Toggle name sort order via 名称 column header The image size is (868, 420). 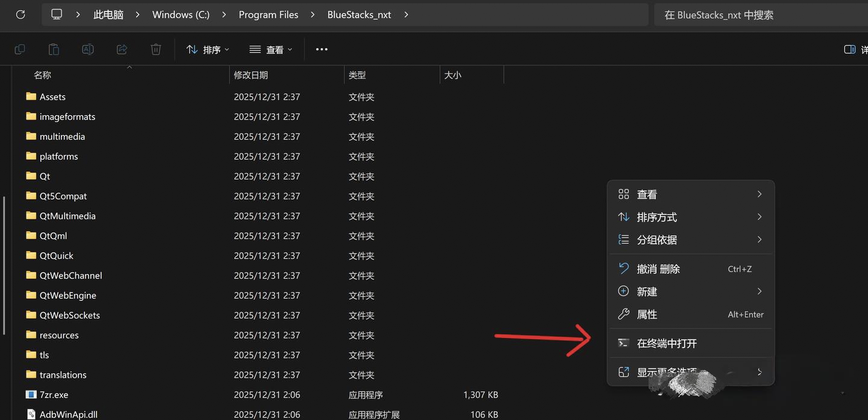pos(42,74)
